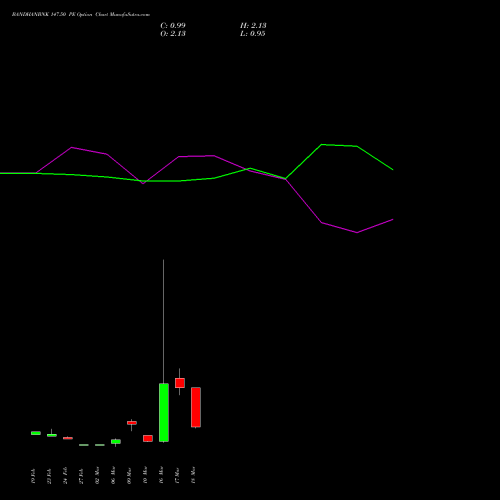Click the green indicator line's highest peak
Screen dimensions: 500x500
[x=322, y=145]
